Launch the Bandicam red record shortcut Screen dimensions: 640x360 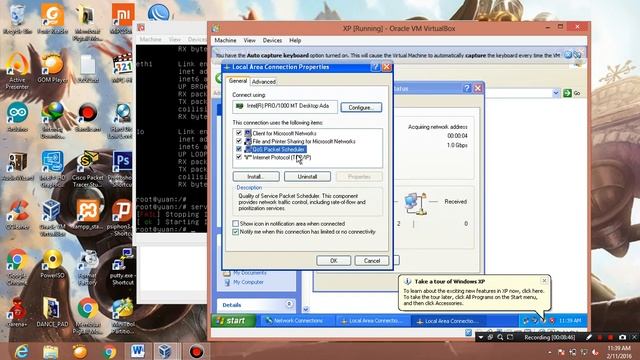87,117
